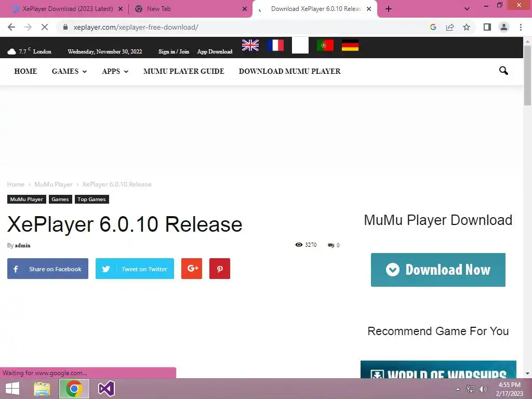This screenshot has width=532, height=399.
Task: Close the New Tab tab
Action: (245, 9)
